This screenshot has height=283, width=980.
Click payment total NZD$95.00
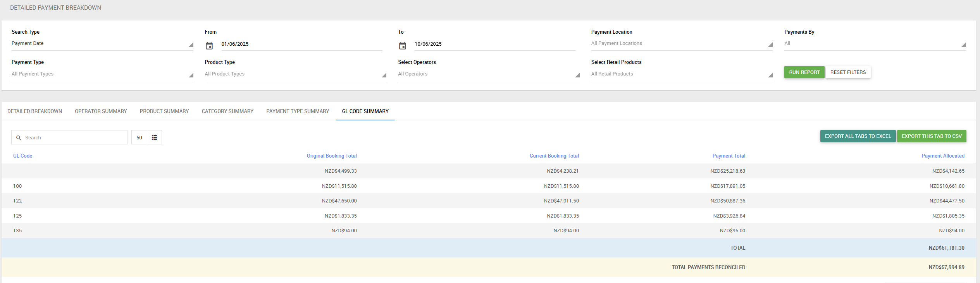tap(732, 231)
